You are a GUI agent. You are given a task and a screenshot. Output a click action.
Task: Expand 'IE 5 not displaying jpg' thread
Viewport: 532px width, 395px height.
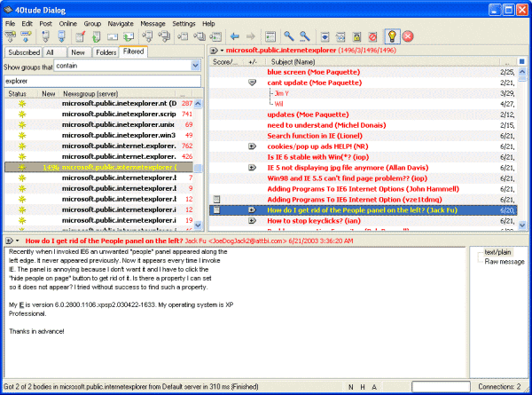coord(253,167)
